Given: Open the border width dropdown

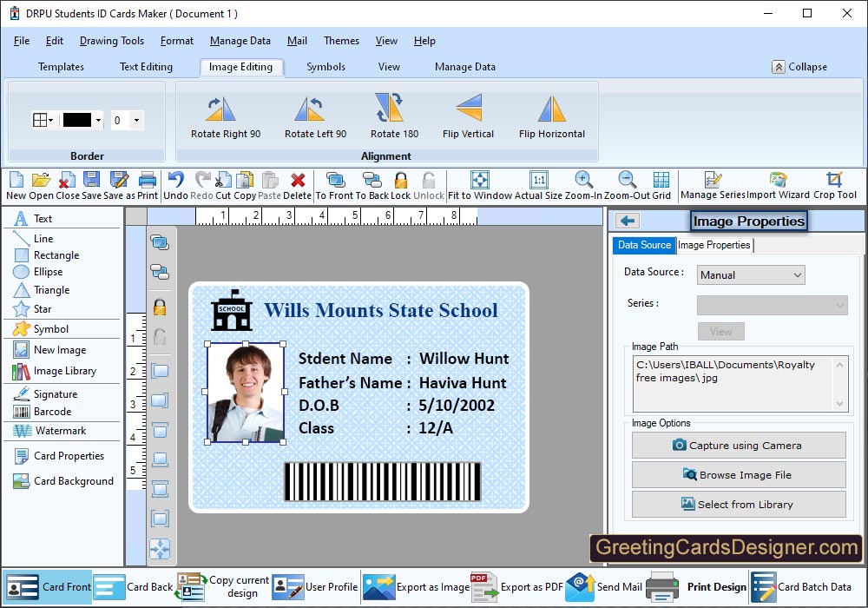Looking at the screenshot, I should click(136, 120).
